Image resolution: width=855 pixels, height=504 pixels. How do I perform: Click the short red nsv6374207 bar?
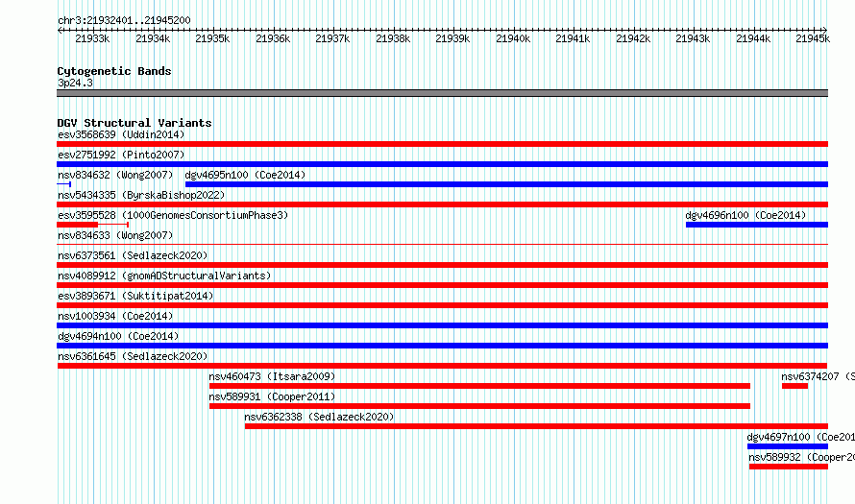795,386
